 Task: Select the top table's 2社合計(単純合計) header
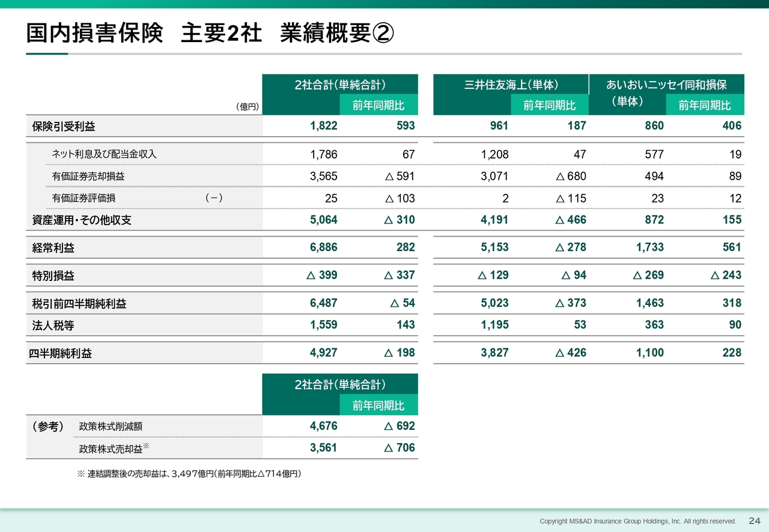click(340, 85)
